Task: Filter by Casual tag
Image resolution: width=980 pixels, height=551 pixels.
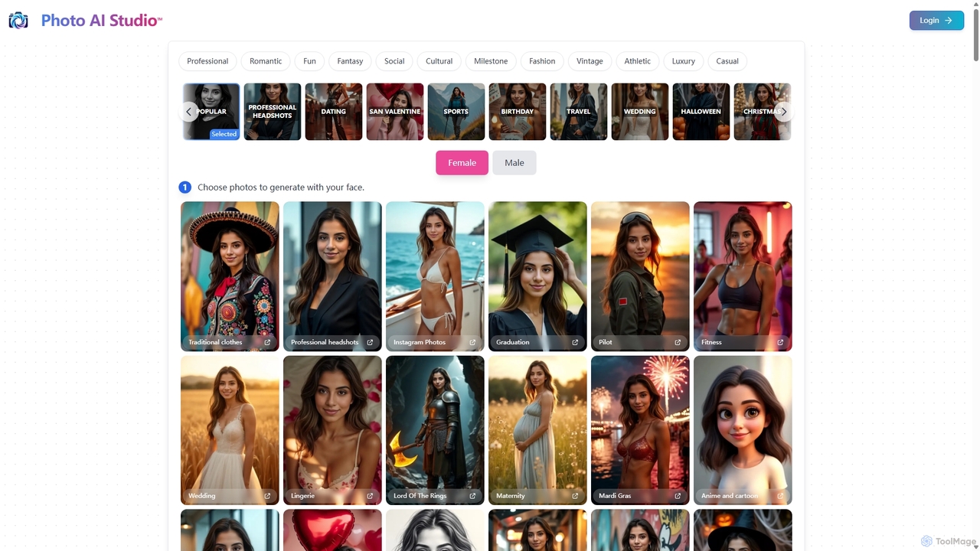Action: click(x=727, y=61)
